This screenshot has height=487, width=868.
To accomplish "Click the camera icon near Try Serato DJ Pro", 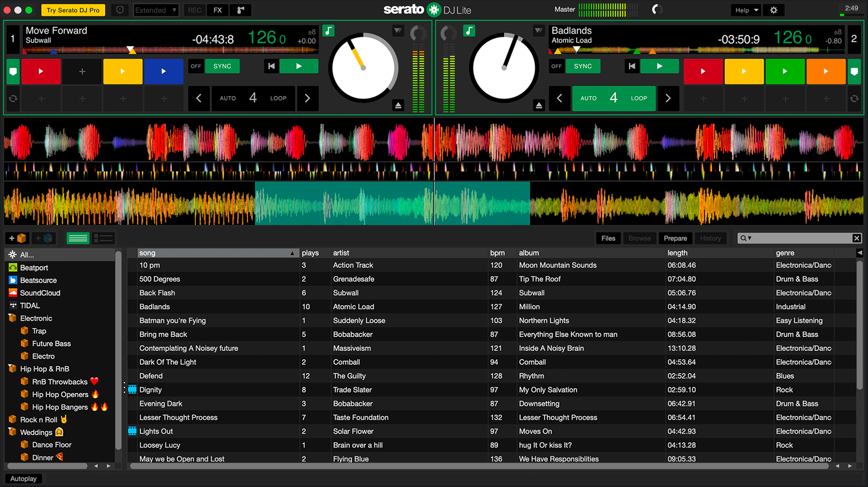I will point(120,10).
